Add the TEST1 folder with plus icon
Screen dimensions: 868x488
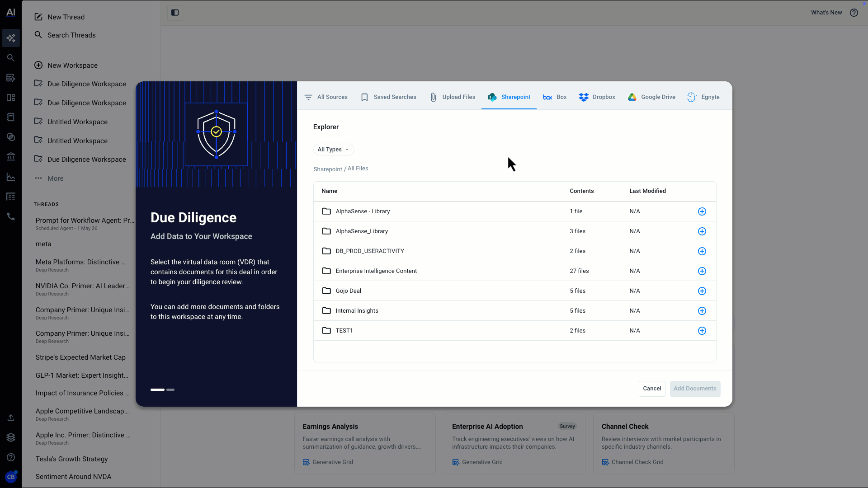(702, 331)
